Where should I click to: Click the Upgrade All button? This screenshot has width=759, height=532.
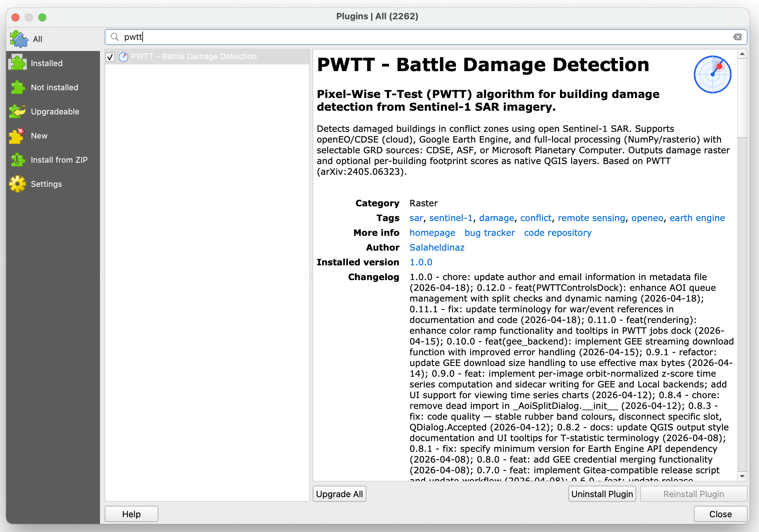click(x=340, y=494)
